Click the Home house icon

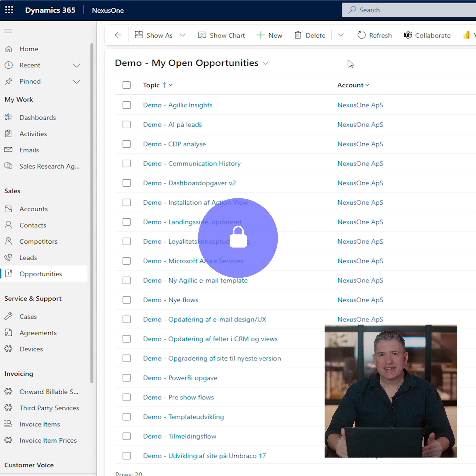click(x=9, y=49)
